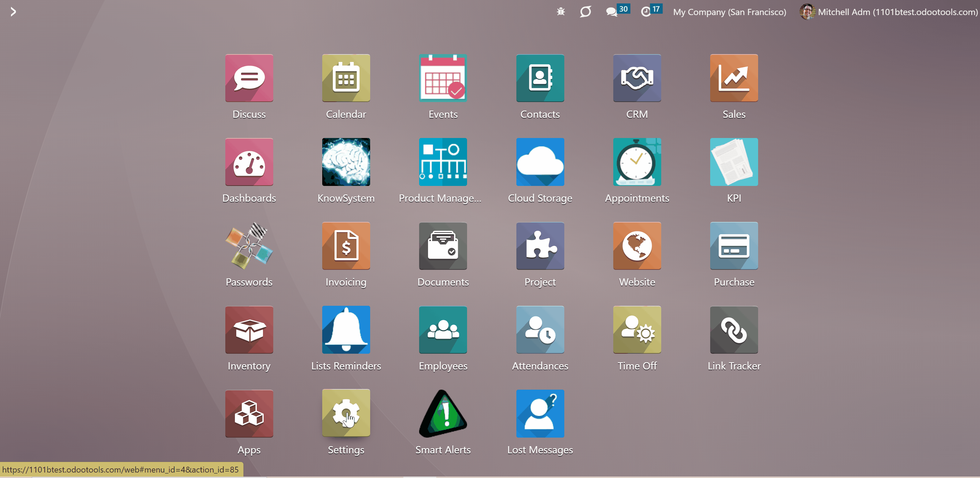Launch the Product Management app
This screenshot has width=980, height=478.
click(443, 162)
